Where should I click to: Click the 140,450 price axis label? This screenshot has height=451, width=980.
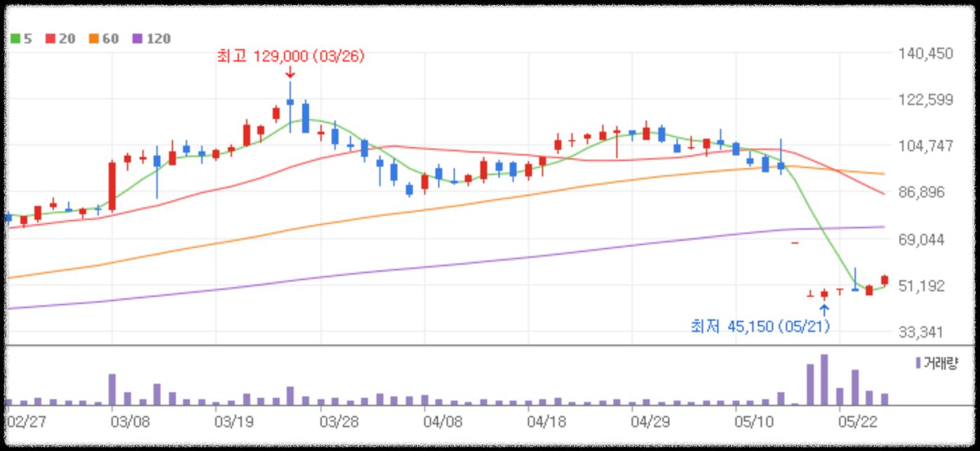click(927, 53)
